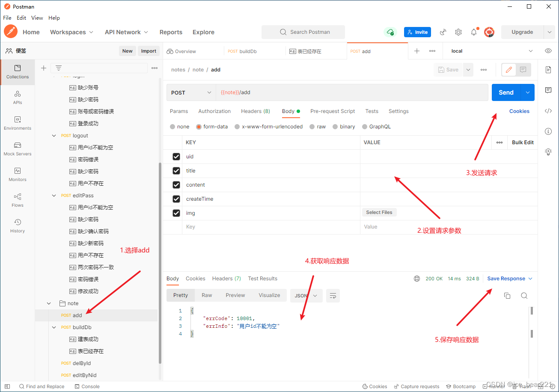Click the plus icon to create new collection
The image size is (559, 392).
[43, 68]
